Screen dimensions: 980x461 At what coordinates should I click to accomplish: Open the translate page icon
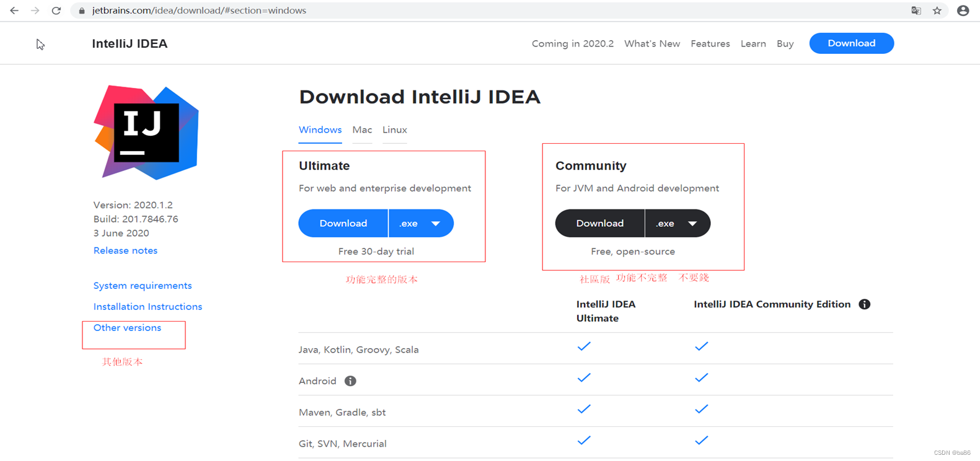pos(916,11)
